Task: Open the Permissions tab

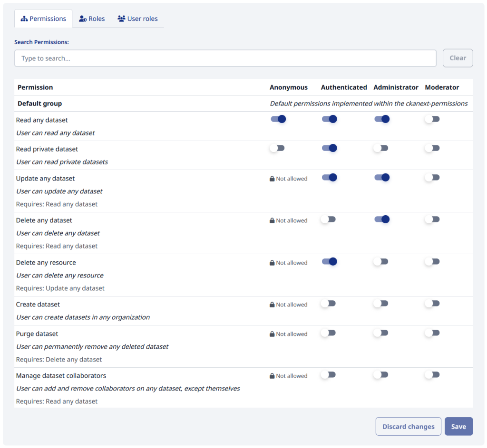Action: 43,19
